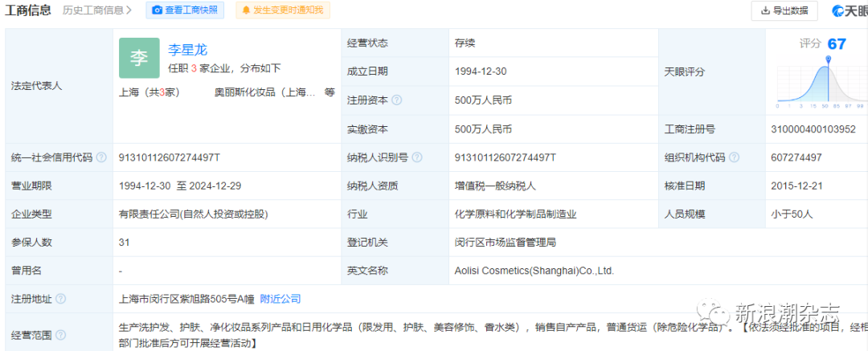868x351 pixels.
Task: Click the 天眼 logo icon
Action: point(838,10)
